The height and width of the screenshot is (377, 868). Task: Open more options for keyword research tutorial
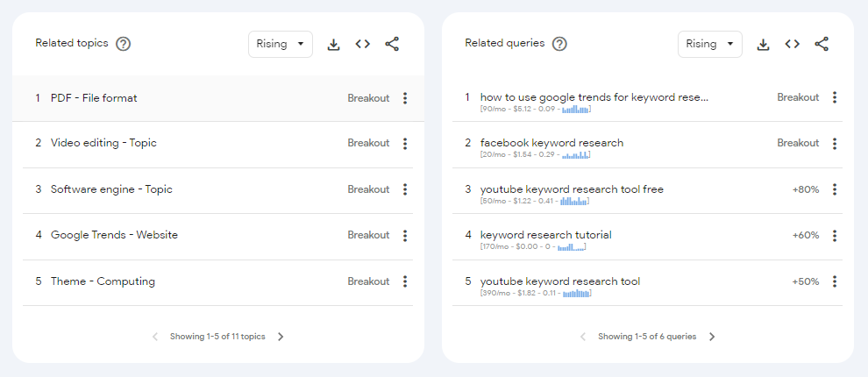(835, 235)
